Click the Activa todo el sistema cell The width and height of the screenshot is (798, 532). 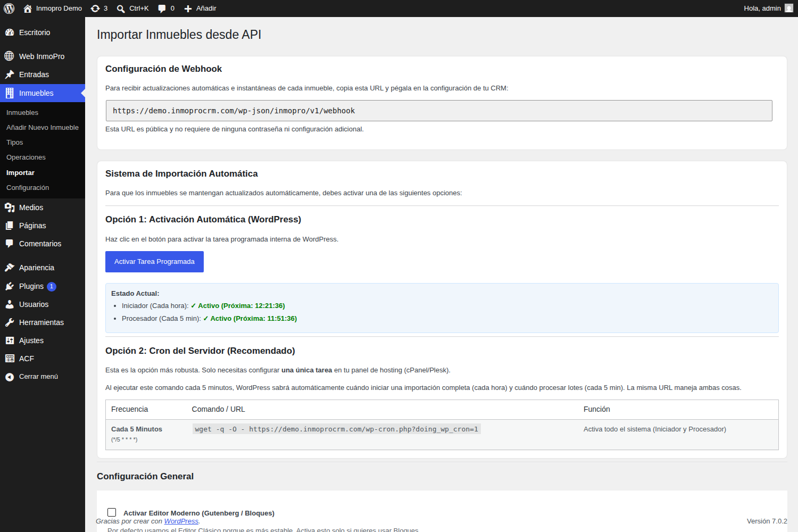(x=654, y=429)
